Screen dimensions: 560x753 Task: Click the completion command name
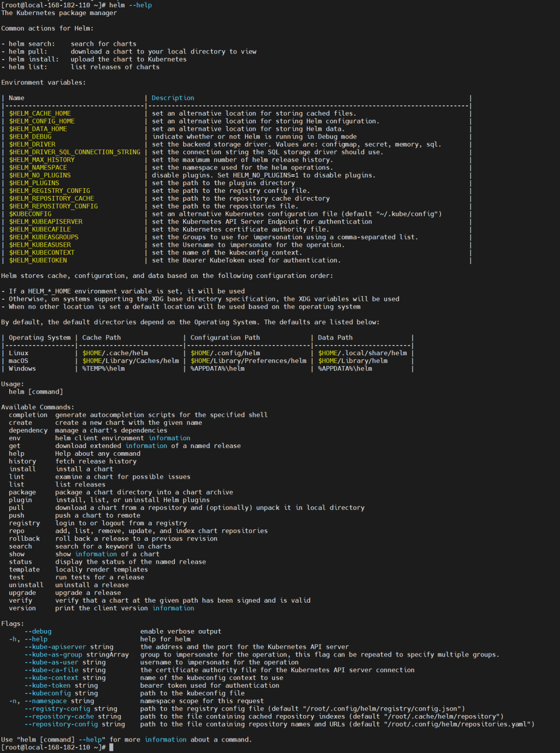pos(28,415)
